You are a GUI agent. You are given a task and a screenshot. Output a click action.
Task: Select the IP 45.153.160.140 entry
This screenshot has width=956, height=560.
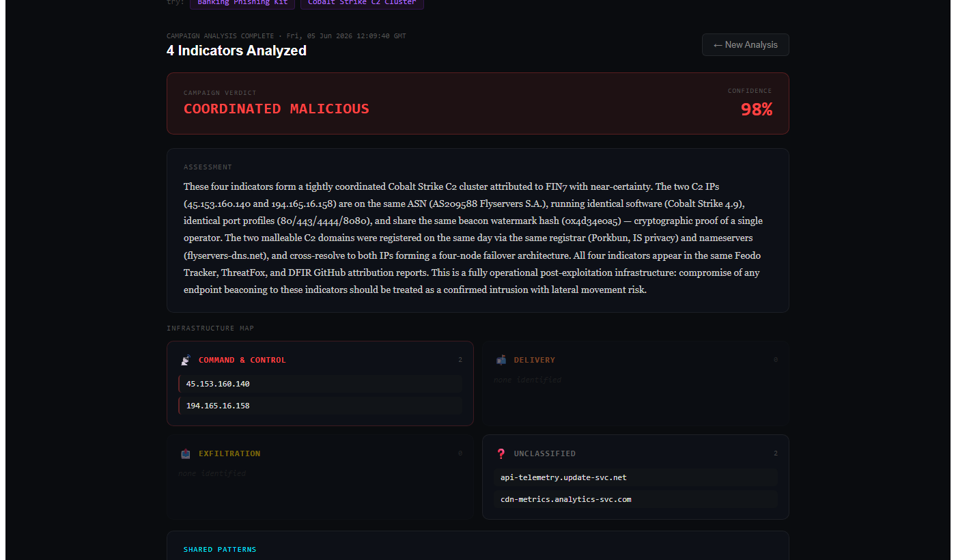(320, 384)
